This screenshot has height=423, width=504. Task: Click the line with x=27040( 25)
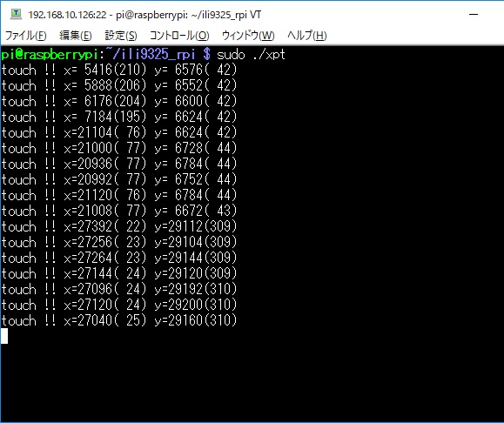[119, 320]
